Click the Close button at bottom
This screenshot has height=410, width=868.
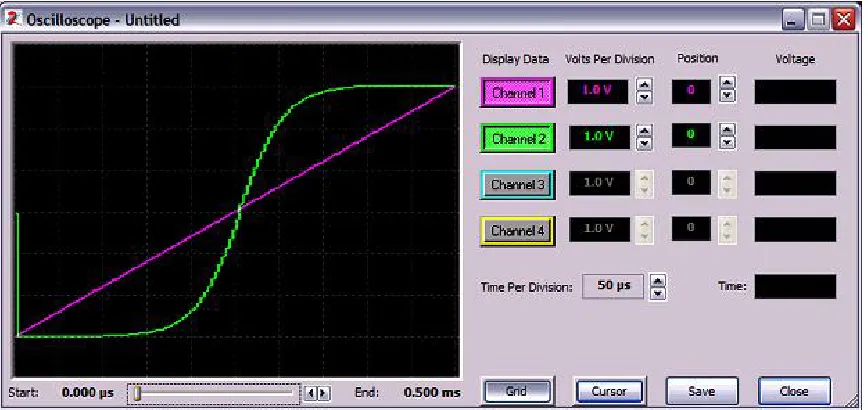[794, 391]
